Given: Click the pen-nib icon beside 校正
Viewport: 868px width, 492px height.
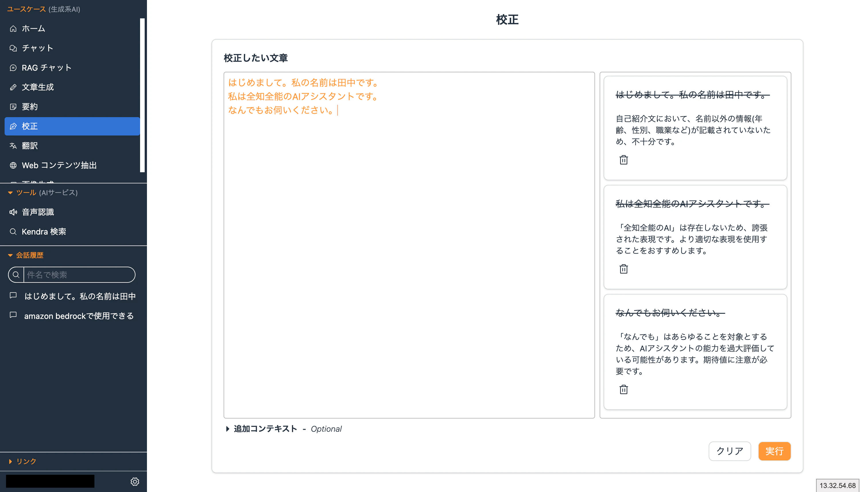Looking at the screenshot, I should 13,126.
